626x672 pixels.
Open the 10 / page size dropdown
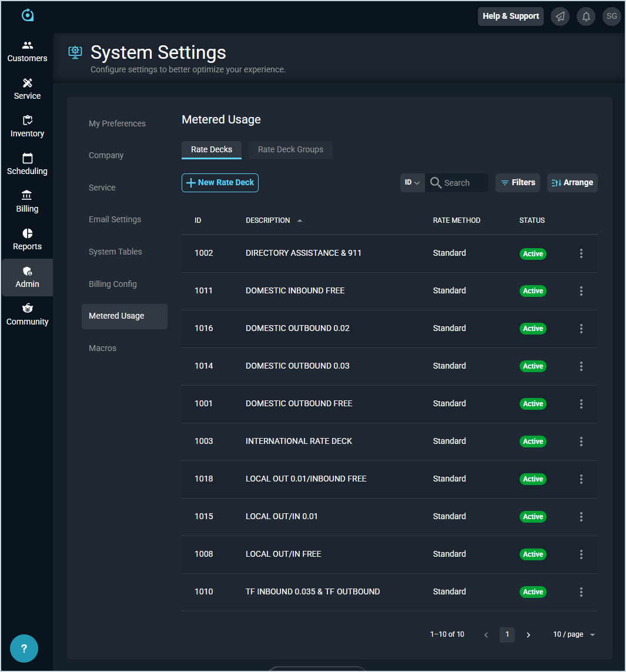click(574, 634)
